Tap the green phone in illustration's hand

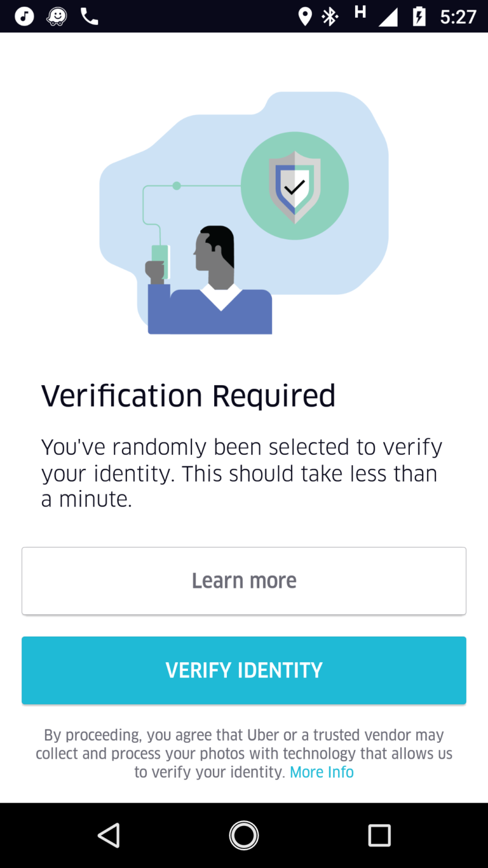(x=160, y=262)
